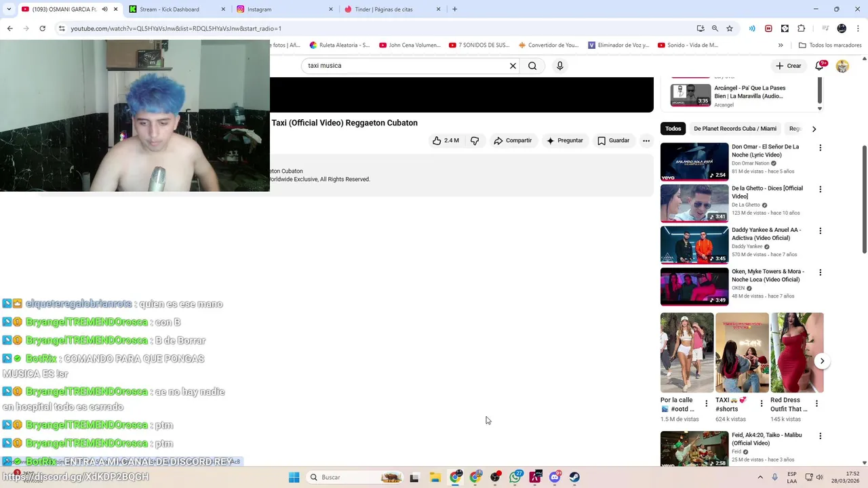Mute the YouTube tab audio icon
The image size is (868, 488).
(104, 9)
